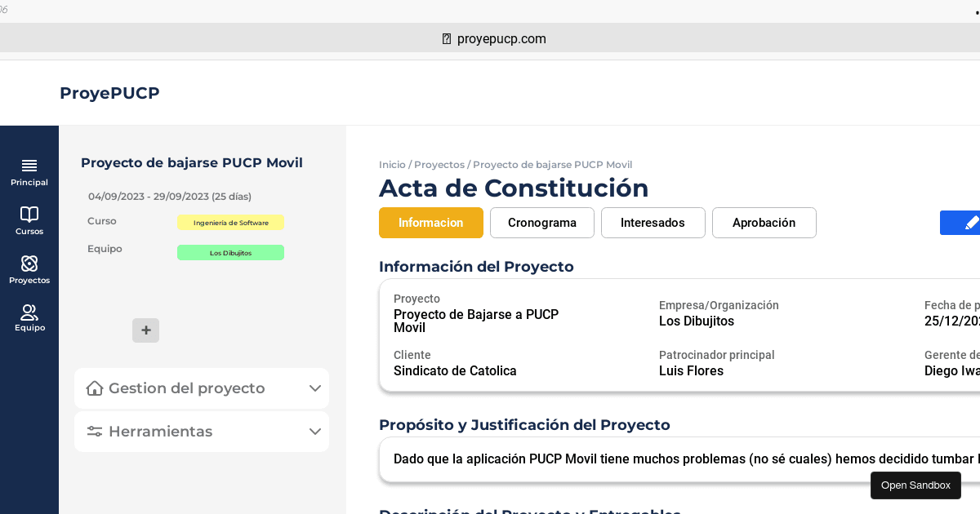Open the Principal menu icon
Screen dimensions: 980x514
pos(29,166)
